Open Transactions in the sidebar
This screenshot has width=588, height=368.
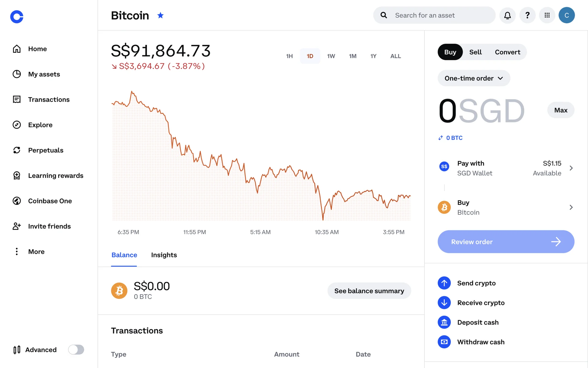pyautogui.click(x=49, y=100)
